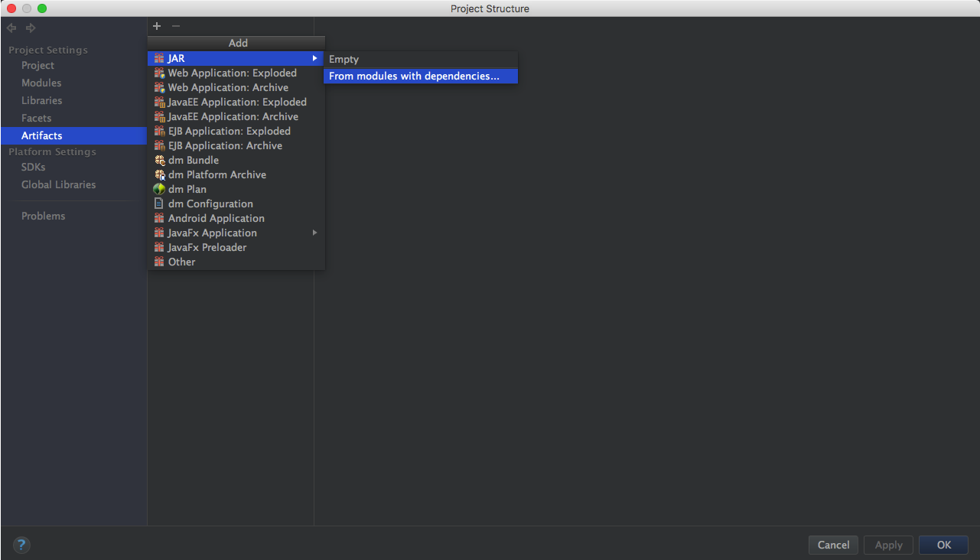Click the dm Configuration document icon
980x560 pixels.
tap(159, 203)
